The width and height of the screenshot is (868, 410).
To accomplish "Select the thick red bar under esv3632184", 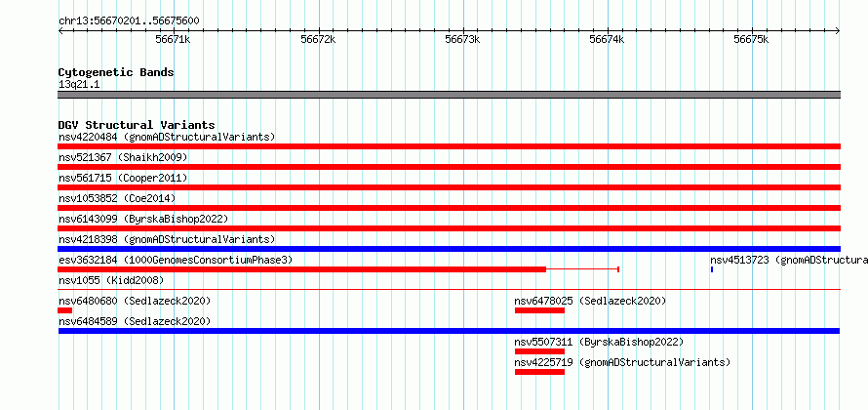I will [x=301, y=269].
